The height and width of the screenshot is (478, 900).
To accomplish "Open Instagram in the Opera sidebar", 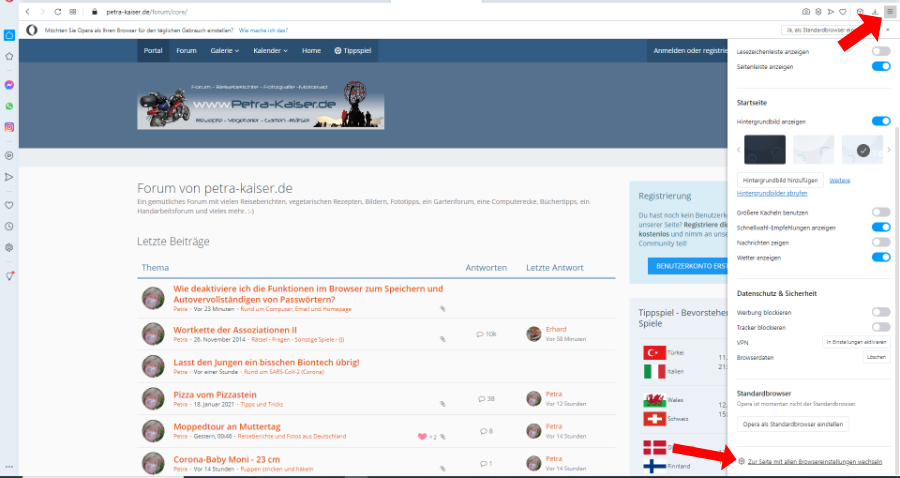I will click(x=9, y=127).
